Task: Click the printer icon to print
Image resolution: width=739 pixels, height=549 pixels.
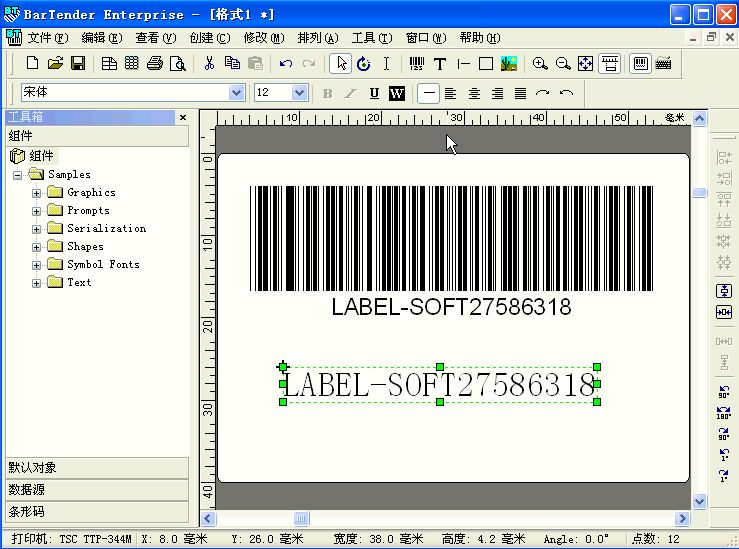Action: [x=155, y=63]
